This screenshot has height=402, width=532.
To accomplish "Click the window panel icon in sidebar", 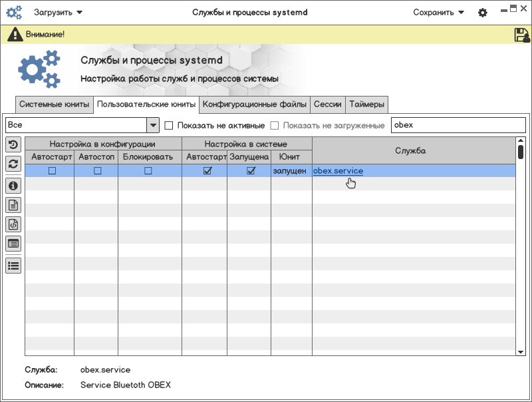I will tap(13, 244).
